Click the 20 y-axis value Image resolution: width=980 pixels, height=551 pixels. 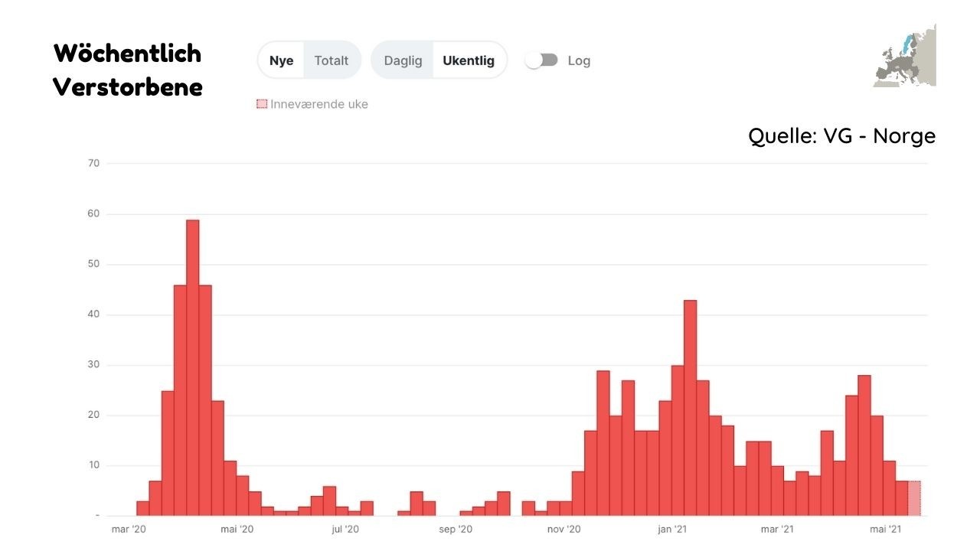[x=94, y=416]
